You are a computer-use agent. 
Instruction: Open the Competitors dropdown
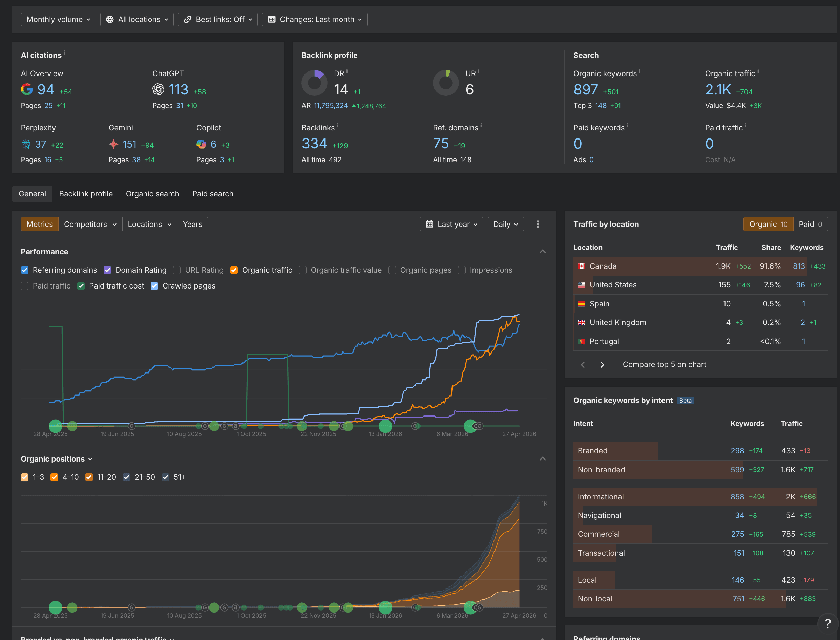[90, 225]
